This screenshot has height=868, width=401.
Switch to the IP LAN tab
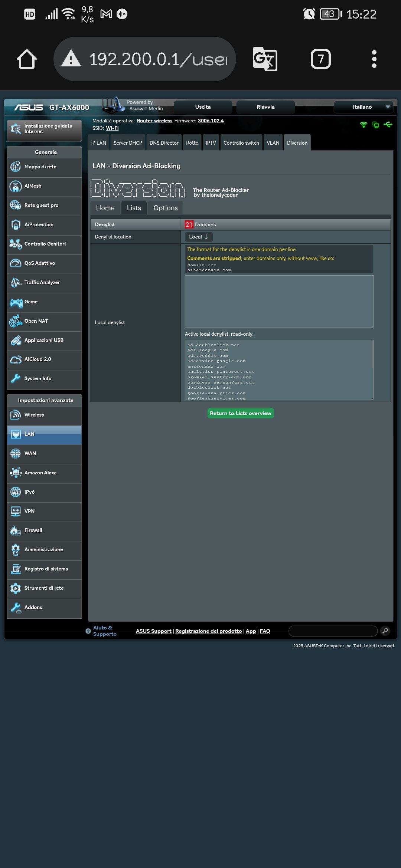tap(98, 143)
